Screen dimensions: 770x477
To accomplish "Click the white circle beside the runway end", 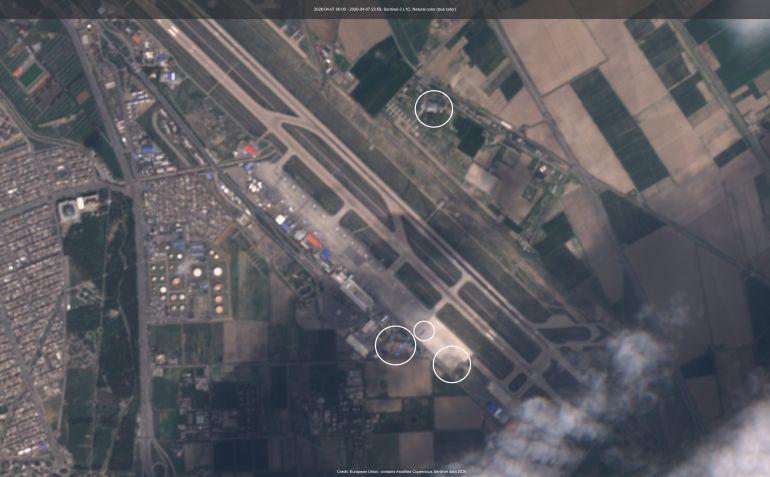I will pos(452,364).
